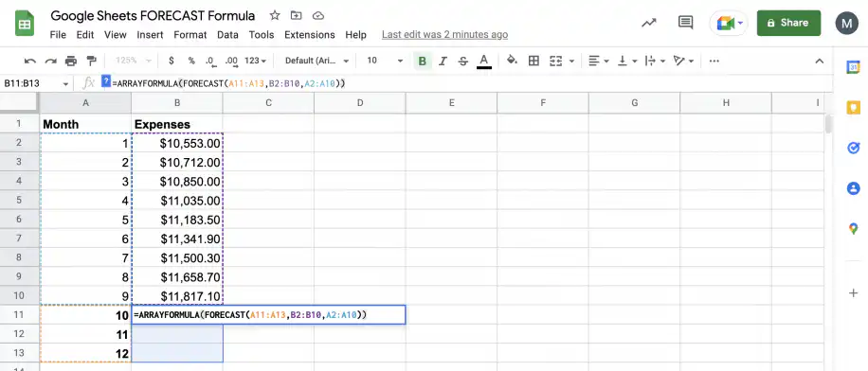This screenshot has width=868, height=371.
Task: Click the formula help question mark
Action: click(x=106, y=82)
